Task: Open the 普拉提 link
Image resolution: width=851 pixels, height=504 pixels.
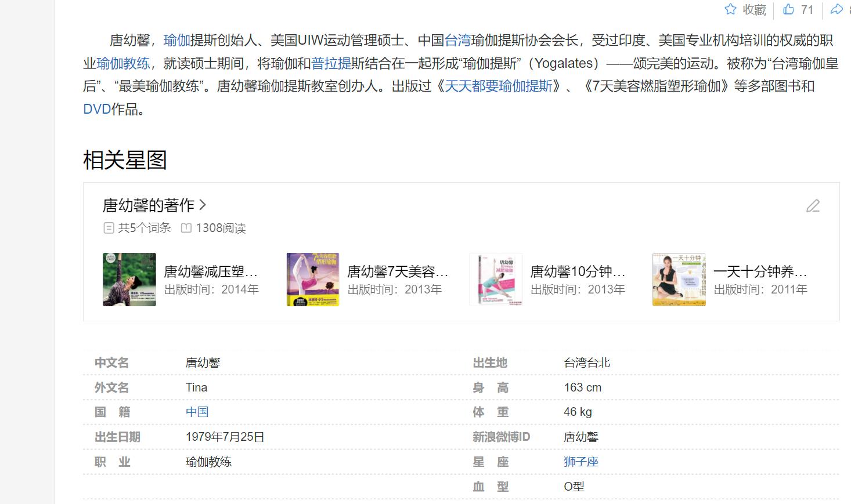Action: pyautogui.click(x=331, y=63)
